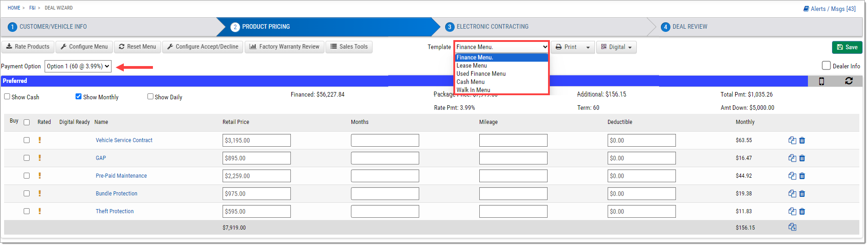This screenshot has width=868, height=246.
Task: Toggle Show Cash checkbox
Action: click(7, 97)
